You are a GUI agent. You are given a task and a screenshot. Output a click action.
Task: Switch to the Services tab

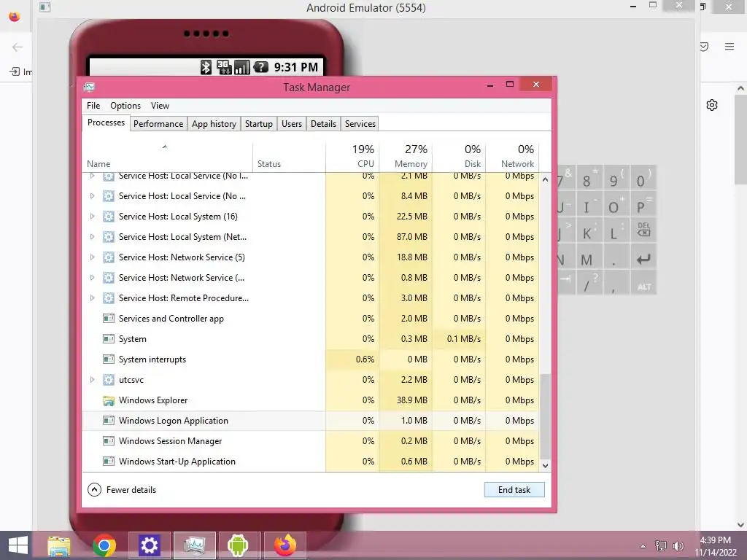[360, 124]
